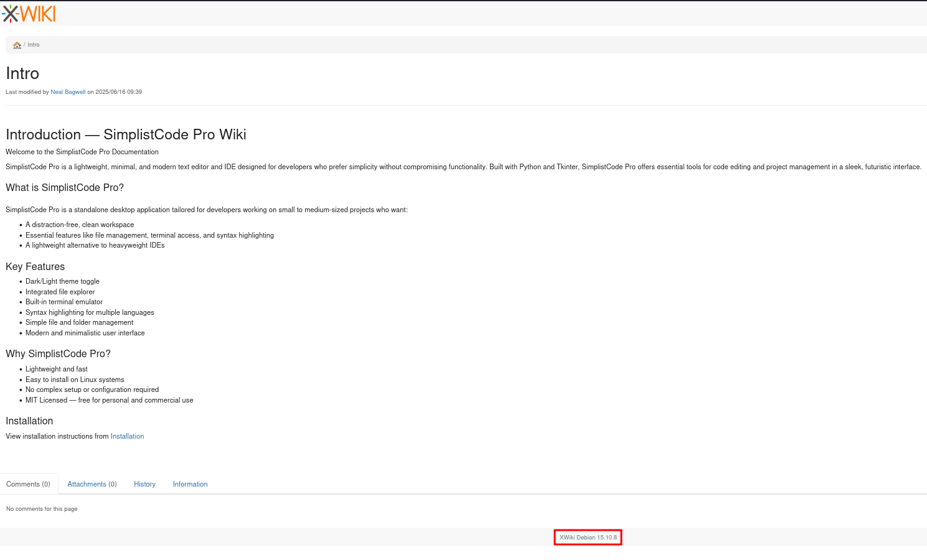Follow the Installation instructions link

127,436
